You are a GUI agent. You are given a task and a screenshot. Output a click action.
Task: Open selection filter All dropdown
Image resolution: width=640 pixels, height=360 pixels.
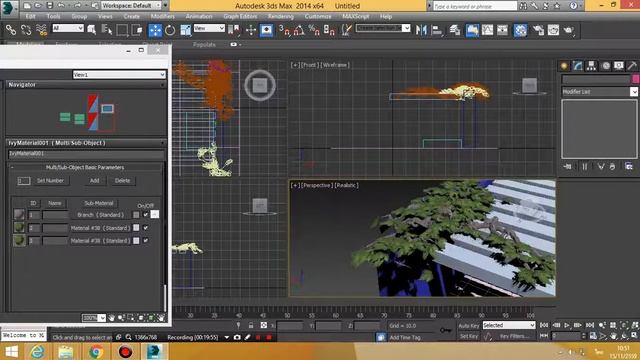(68, 28)
